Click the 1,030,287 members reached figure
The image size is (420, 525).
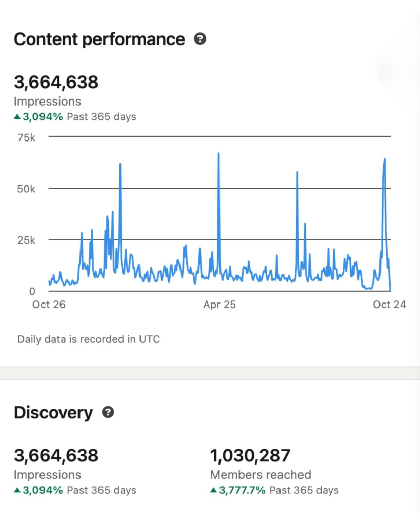250,455
